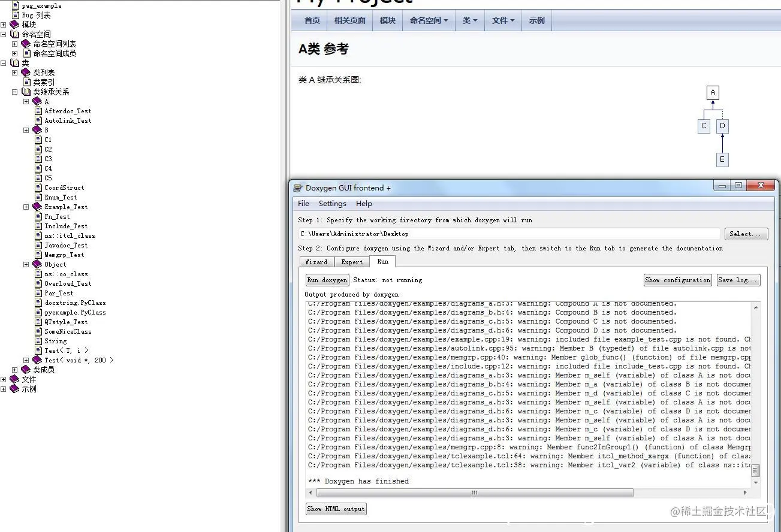Go to the 首页 navigation tab

[x=312, y=20]
